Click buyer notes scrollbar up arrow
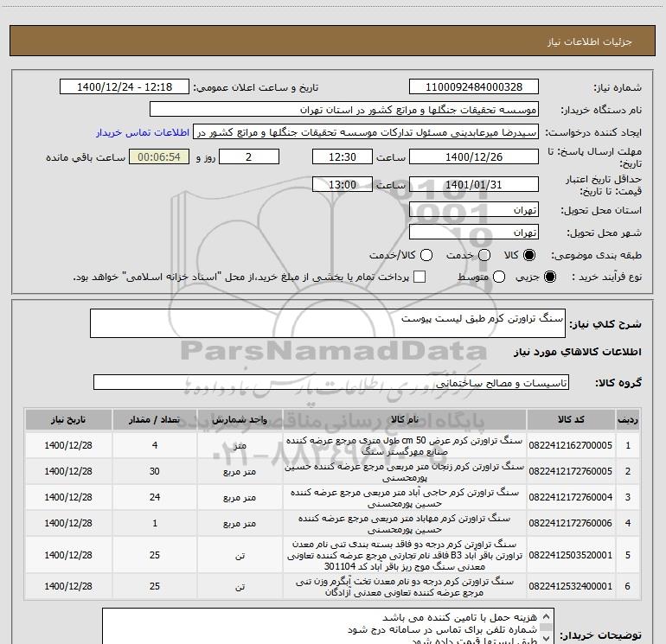666x644 pixels. (547, 616)
